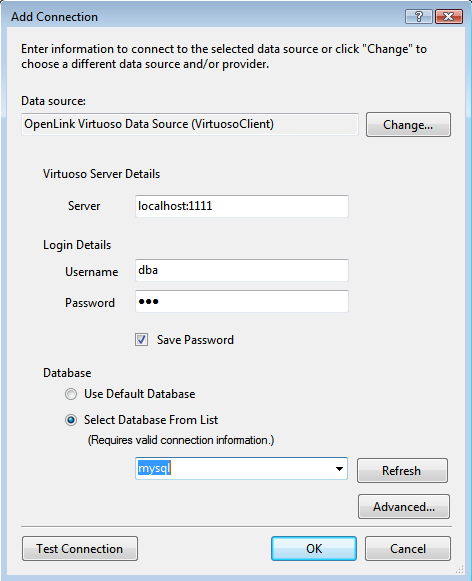Screen dimensions: 472x581
Task: Click into the masked Password field
Action: 242,301
